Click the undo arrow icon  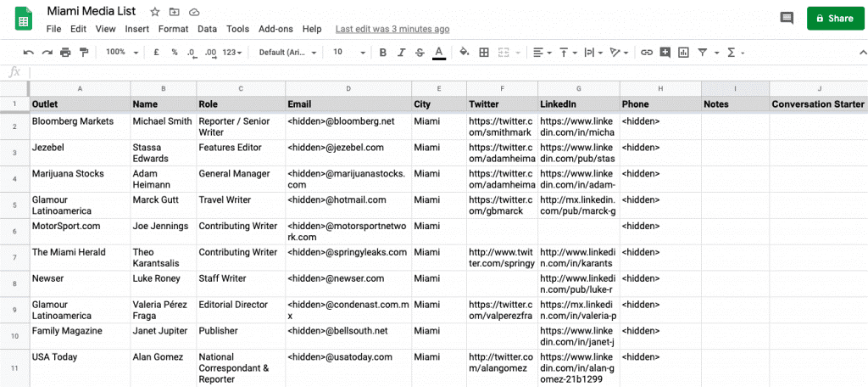click(28, 53)
